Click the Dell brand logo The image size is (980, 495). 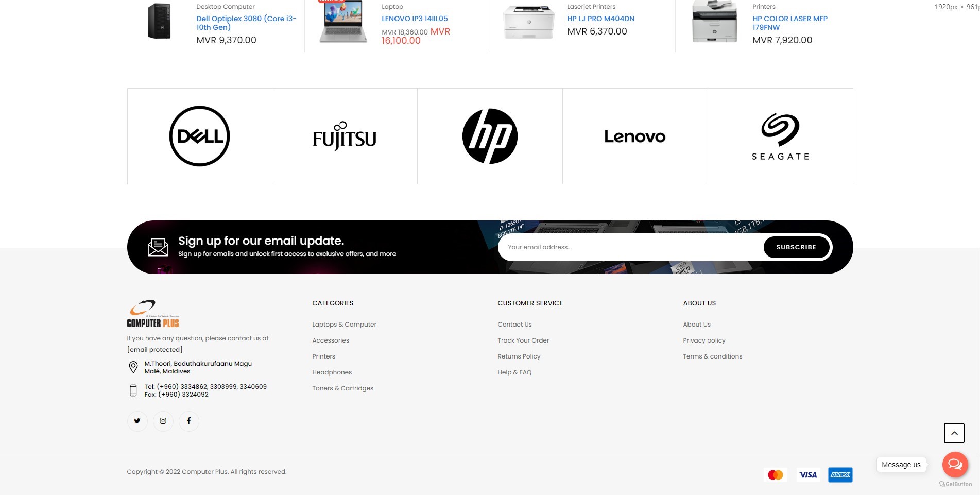point(200,136)
